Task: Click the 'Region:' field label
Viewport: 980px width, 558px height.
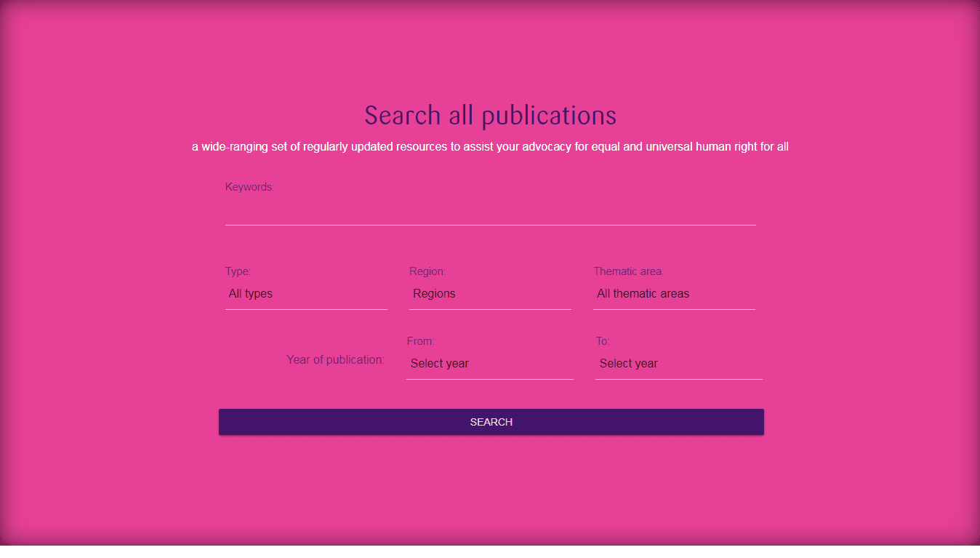Action: pyautogui.click(x=427, y=271)
